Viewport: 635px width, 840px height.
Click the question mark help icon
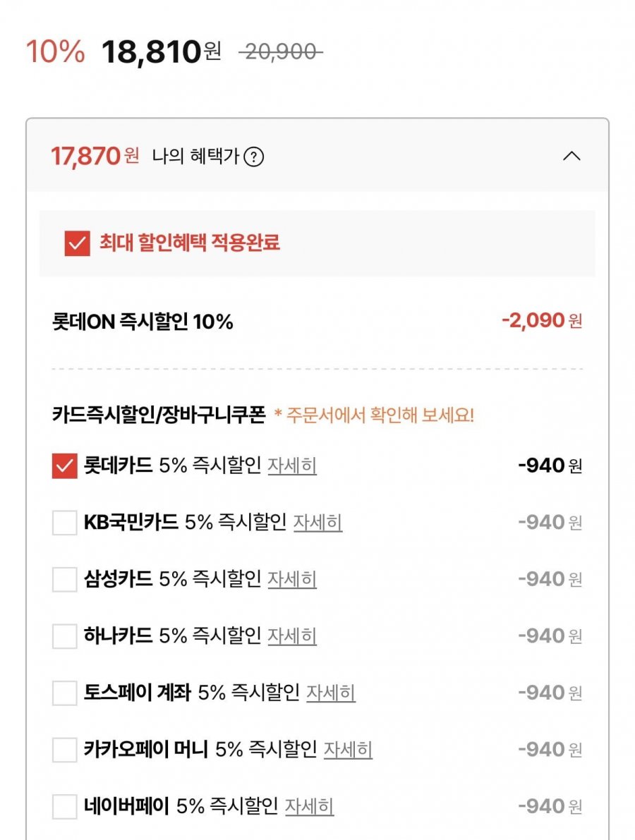tap(253, 157)
